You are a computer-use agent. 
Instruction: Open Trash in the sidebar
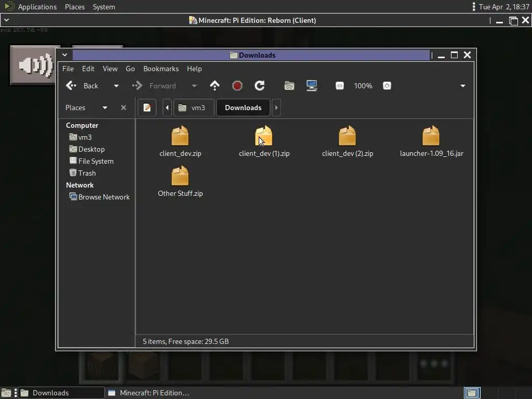click(83, 173)
